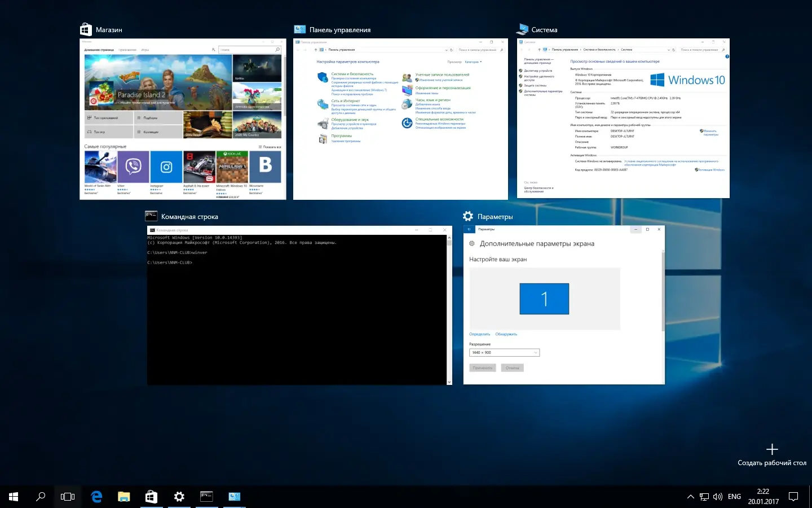
Task: Open the ENG input language switcher
Action: 734,497
